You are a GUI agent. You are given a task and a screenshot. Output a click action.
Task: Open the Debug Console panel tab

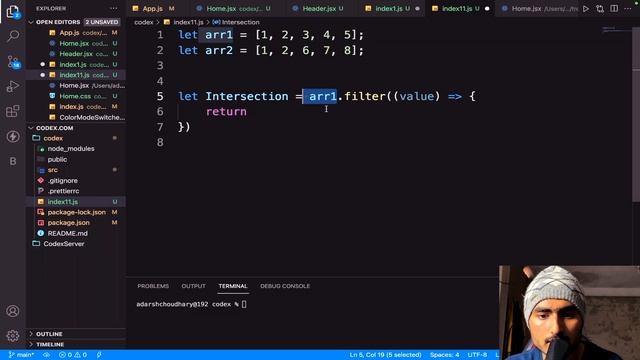click(x=285, y=286)
